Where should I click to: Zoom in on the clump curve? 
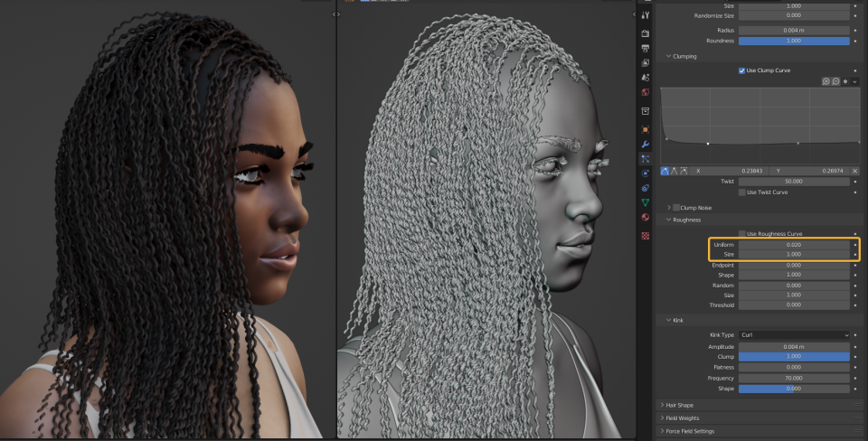(x=826, y=81)
